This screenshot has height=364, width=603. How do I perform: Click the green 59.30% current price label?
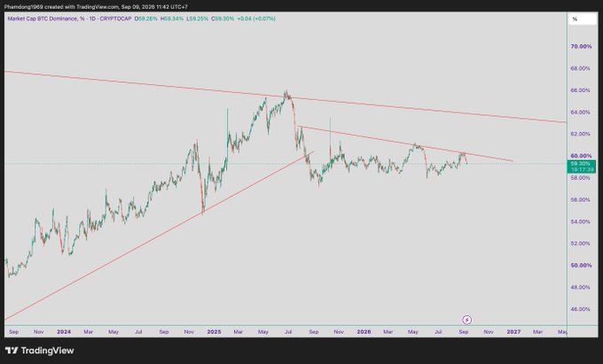582,164
